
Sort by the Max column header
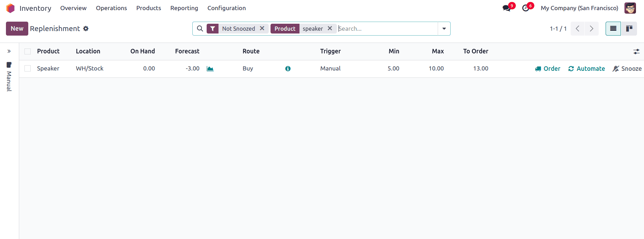click(x=438, y=51)
